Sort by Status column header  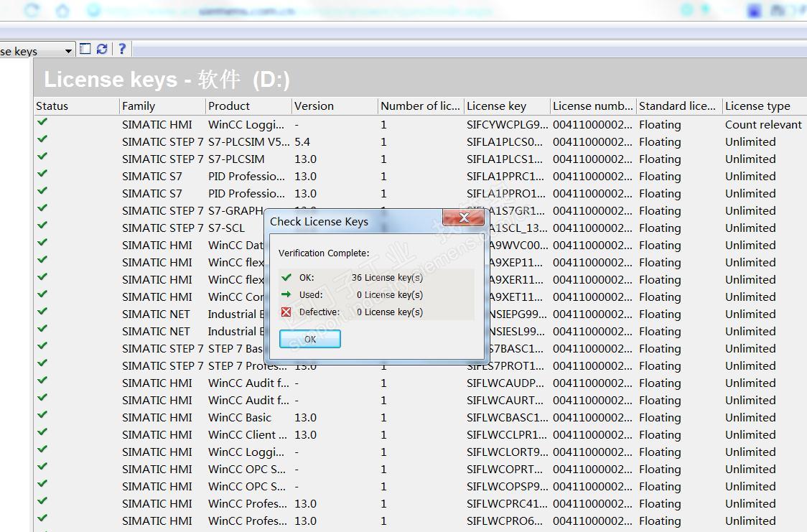click(x=77, y=106)
